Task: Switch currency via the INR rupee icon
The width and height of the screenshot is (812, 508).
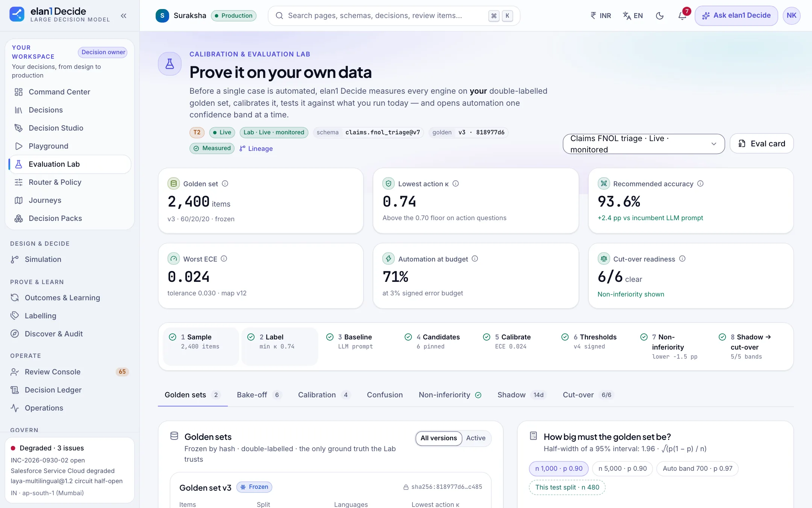Action: pyautogui.click(x=601, y=16)
